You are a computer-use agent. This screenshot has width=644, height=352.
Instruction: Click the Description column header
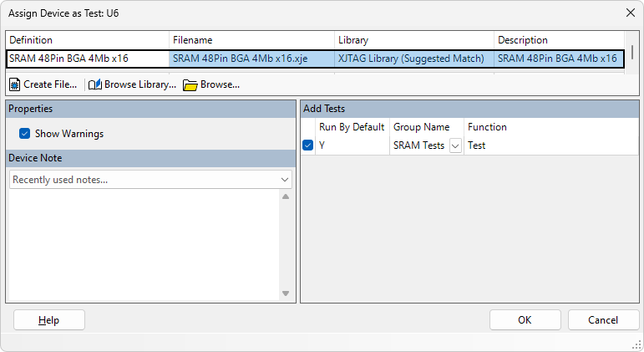[558, 40]
